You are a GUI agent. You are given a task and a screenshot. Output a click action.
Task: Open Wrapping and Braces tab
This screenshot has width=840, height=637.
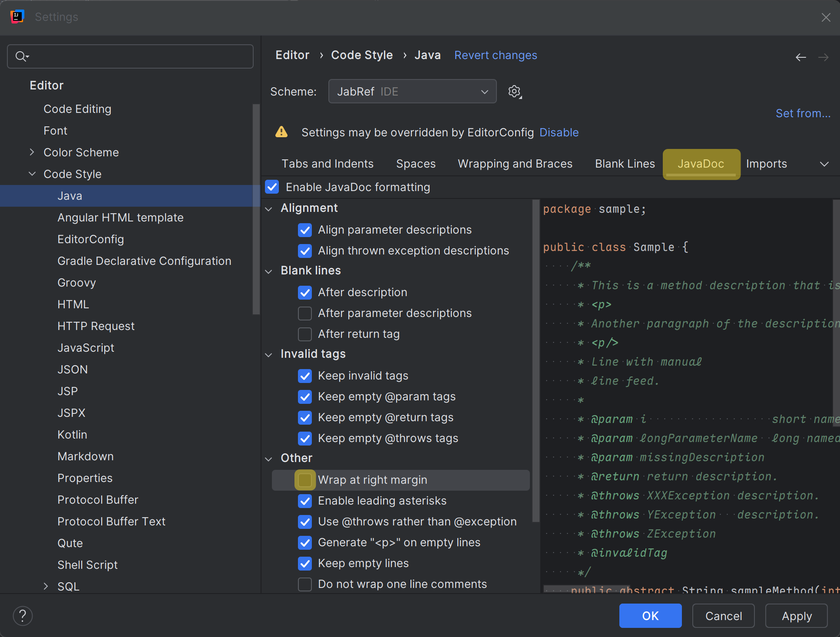pyautogui.click(x=515, y=164)
